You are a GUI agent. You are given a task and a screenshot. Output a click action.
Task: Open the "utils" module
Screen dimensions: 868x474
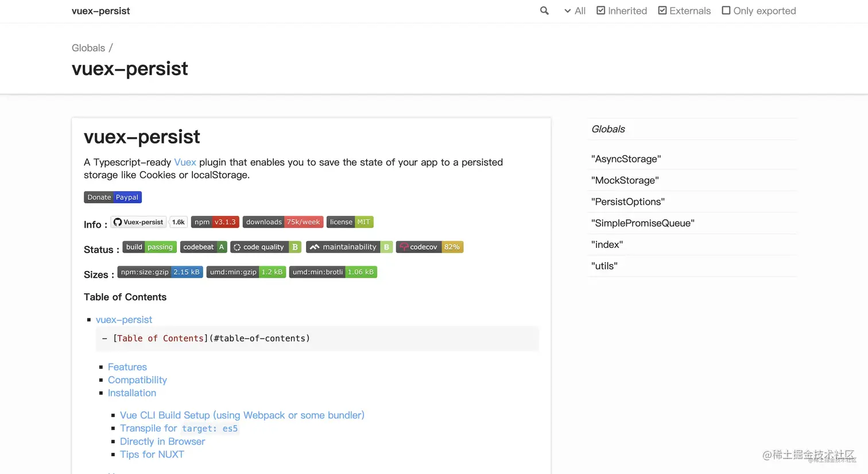click(604, 266)
